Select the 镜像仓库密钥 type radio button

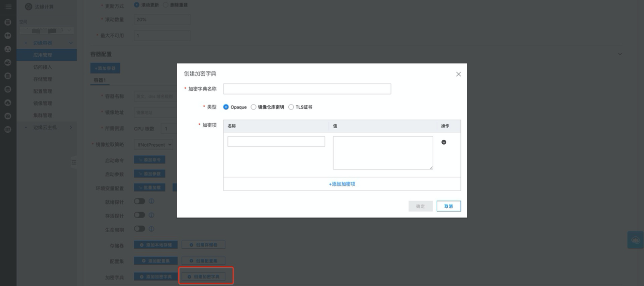click(254, 107)
